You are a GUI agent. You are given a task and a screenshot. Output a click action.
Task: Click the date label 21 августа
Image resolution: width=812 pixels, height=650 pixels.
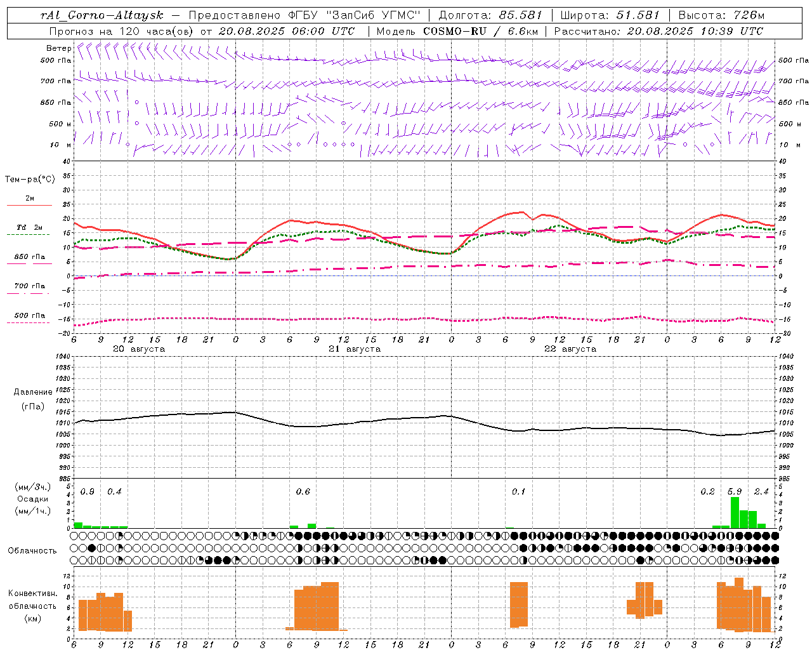coord(355,349)
